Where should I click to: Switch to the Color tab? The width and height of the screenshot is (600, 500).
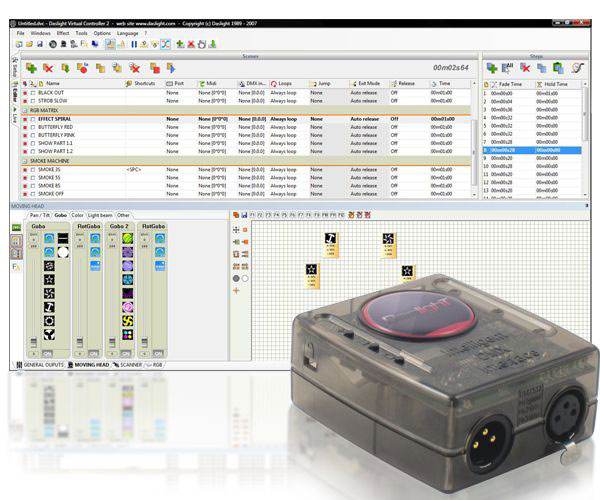click(77, 215)
